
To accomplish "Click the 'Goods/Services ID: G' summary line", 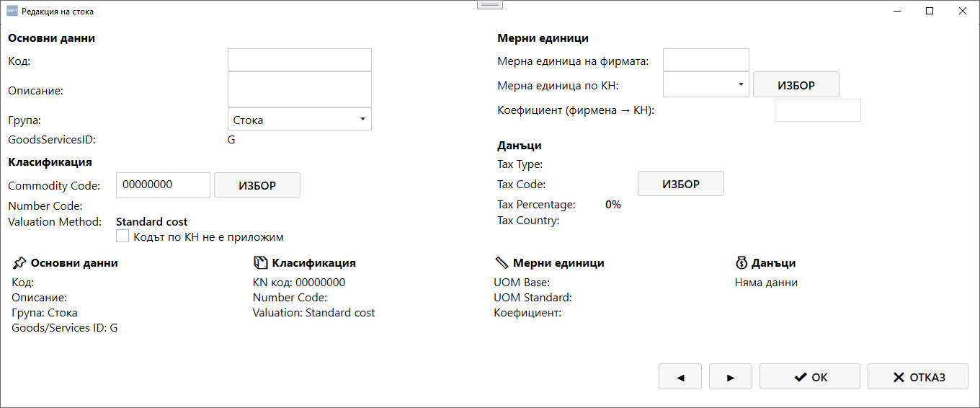I will click(65, 328).
